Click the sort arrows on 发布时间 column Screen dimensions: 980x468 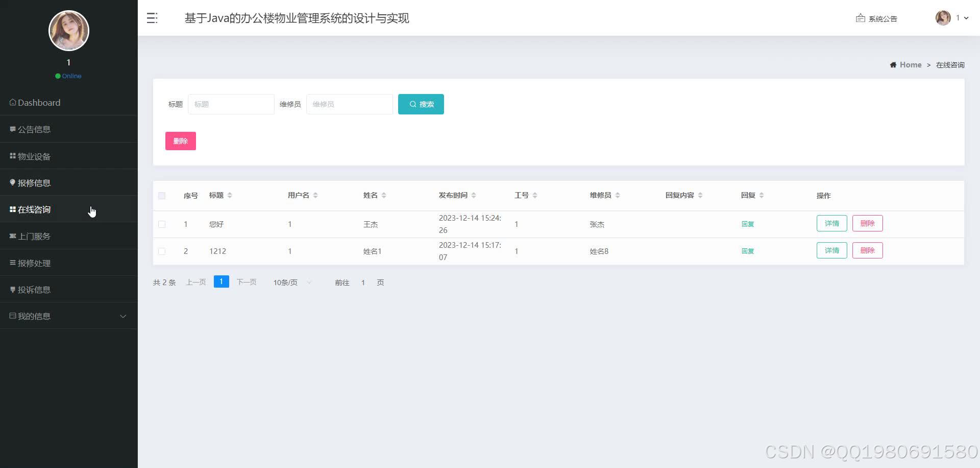coord(473,195)
